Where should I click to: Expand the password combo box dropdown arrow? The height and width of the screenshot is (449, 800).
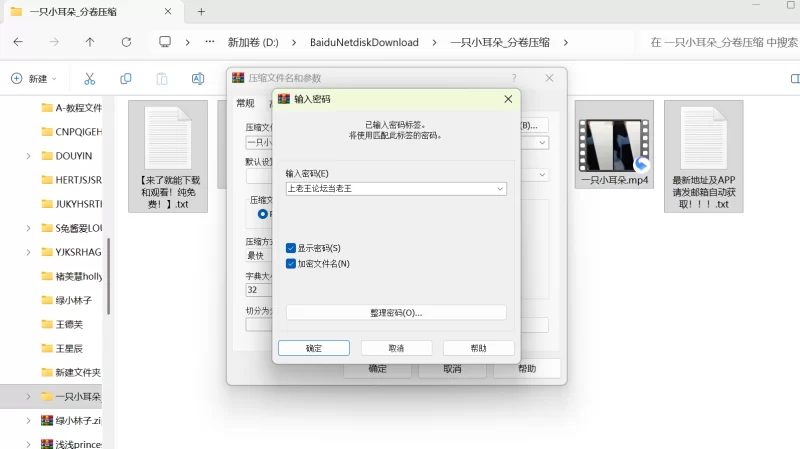(x=500, y=188)
